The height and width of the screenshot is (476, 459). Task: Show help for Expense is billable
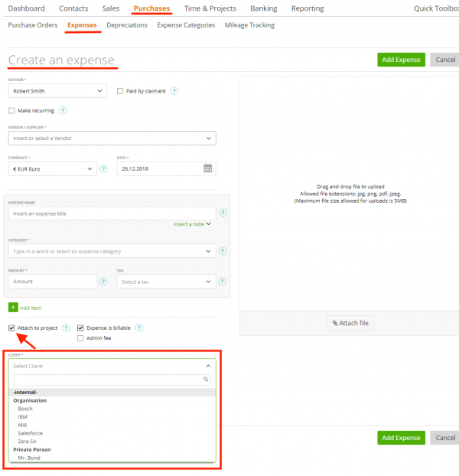coord(139,328)
